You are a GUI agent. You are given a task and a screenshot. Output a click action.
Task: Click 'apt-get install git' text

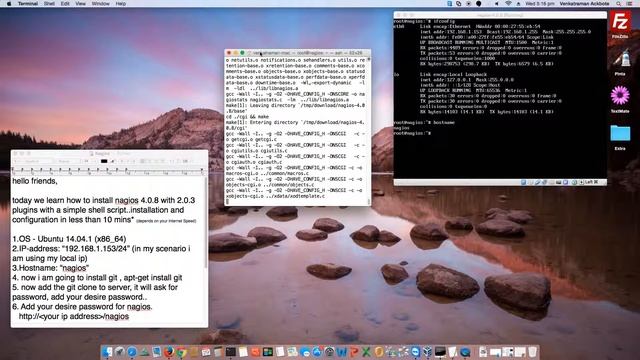[x=153, y=278]
